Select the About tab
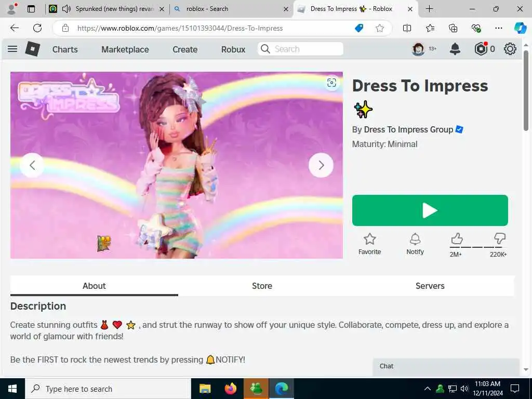Image resolution: width=532 pixels, height=399 pixels. point(94,286)
